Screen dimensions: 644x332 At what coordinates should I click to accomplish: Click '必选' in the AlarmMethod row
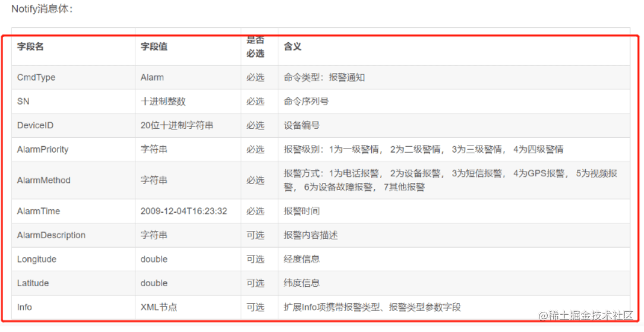point(255,180)
